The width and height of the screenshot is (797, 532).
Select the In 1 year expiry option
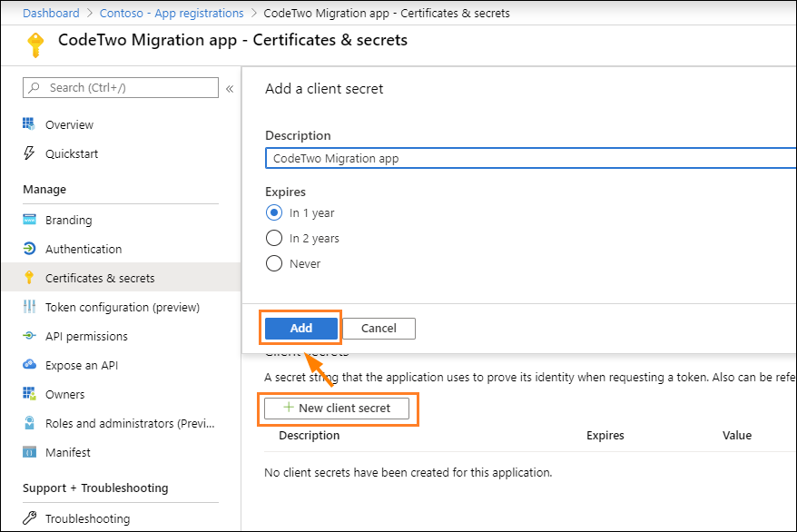[x=274, y=213]
